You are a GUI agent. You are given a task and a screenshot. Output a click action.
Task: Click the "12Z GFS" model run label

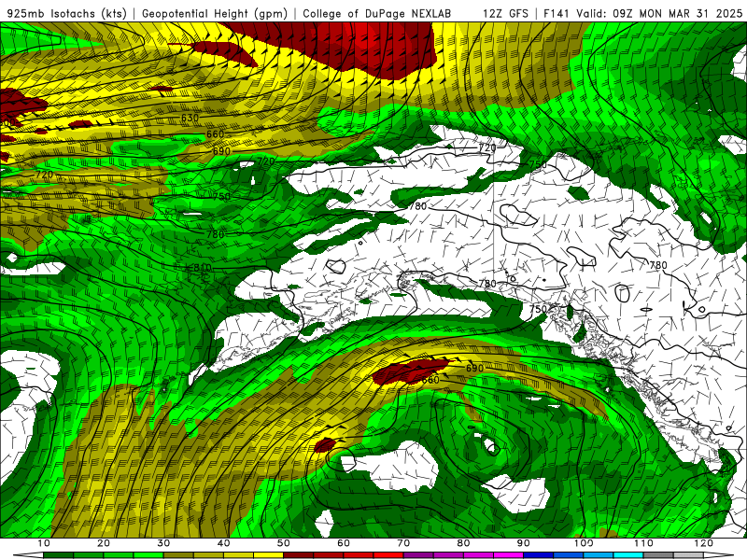pos(505,13)
